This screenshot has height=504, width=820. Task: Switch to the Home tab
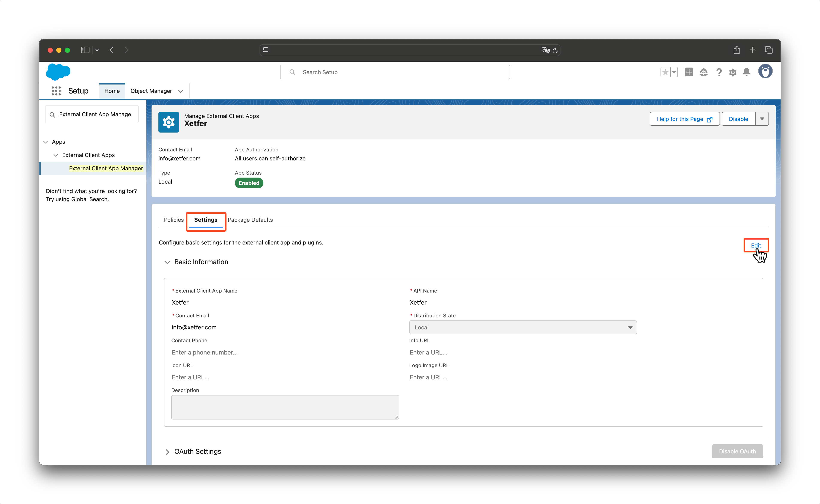pos(112,91)
